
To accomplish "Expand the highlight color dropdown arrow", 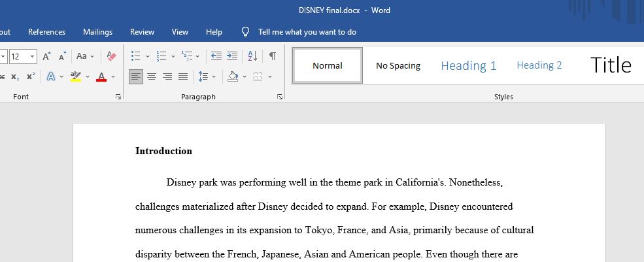I will (87, 77).
